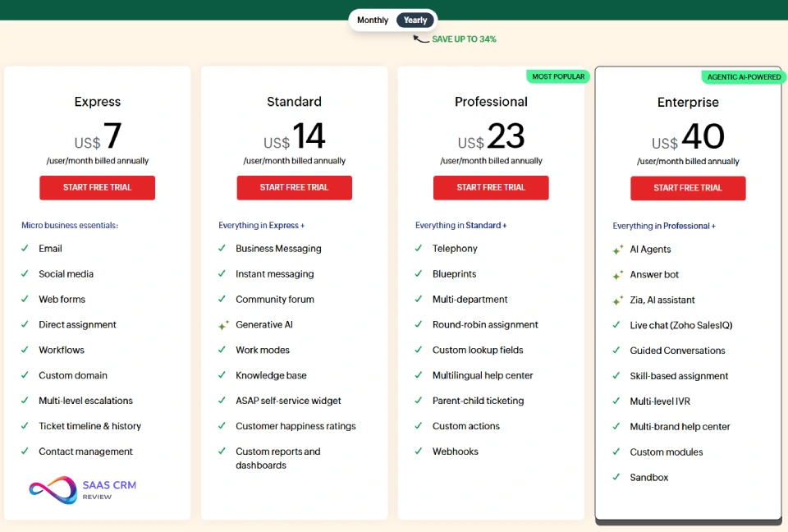Select the Yearly billing option
The height and width of the screenshot is (532, 788).
415,21
